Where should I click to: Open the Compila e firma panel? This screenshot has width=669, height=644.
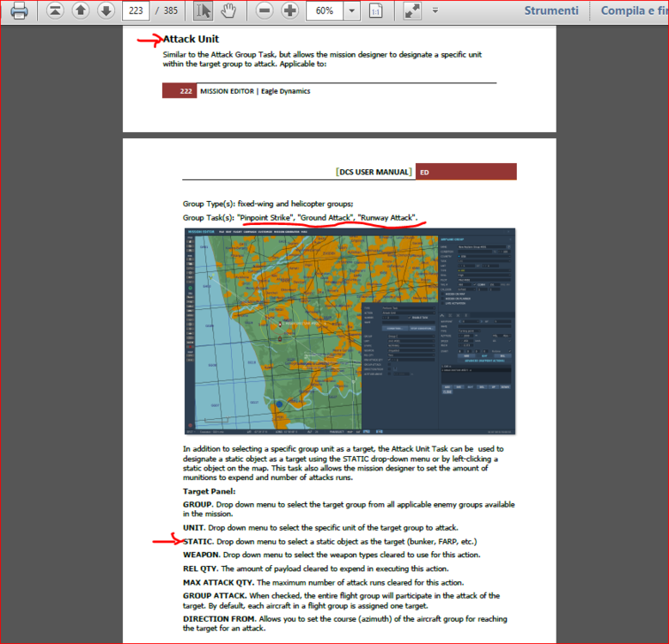click(x=635, y=10)
